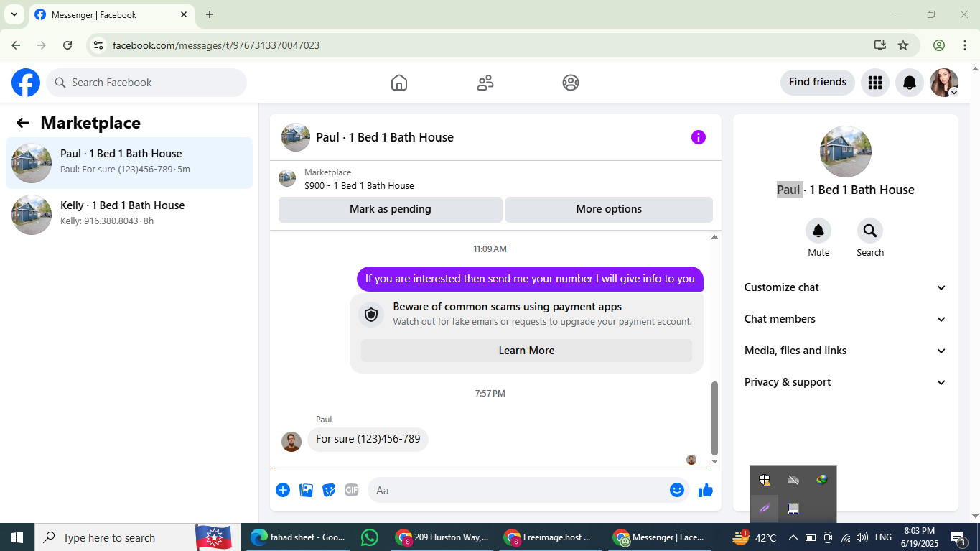980x551 pixels.
Task: Send a thumbs-up like
Action: tap(706, 490)
